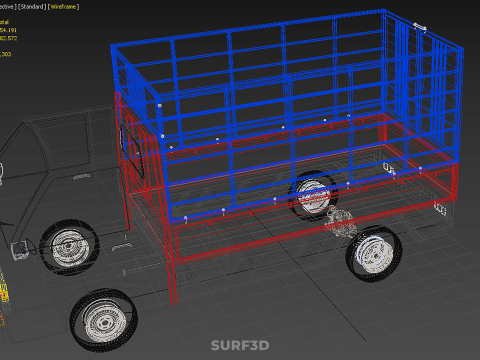Select the statistics value 82.572
Viewport: 480px width, 360px height.
click(8, 38)
